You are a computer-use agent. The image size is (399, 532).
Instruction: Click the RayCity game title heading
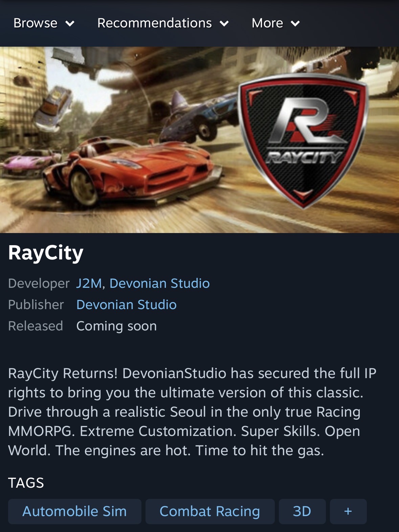[x=46, y=253]
